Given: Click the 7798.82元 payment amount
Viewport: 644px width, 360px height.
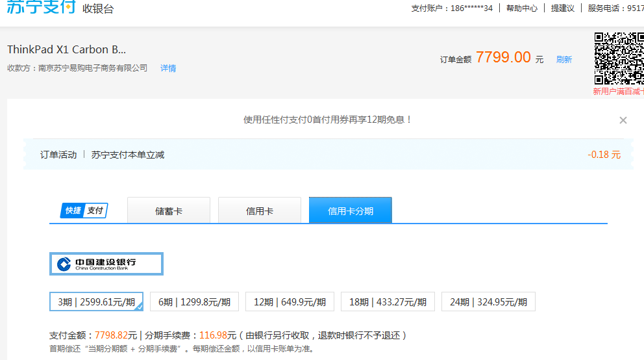Looking at the screenshot, I should click(116, 335).
